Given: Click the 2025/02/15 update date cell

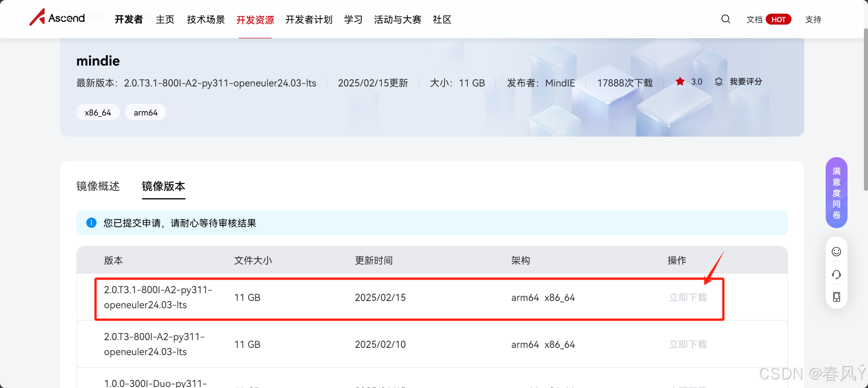Looking at the screenshot, I should [x=380, y=297].
